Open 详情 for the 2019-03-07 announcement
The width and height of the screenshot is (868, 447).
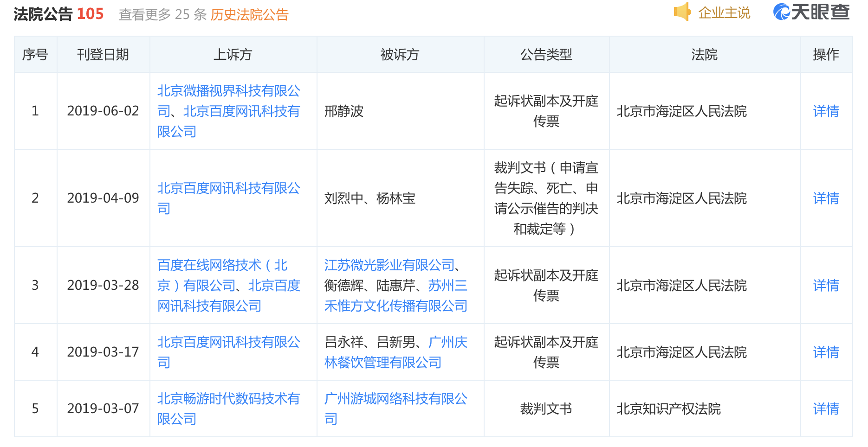[826, 409]
